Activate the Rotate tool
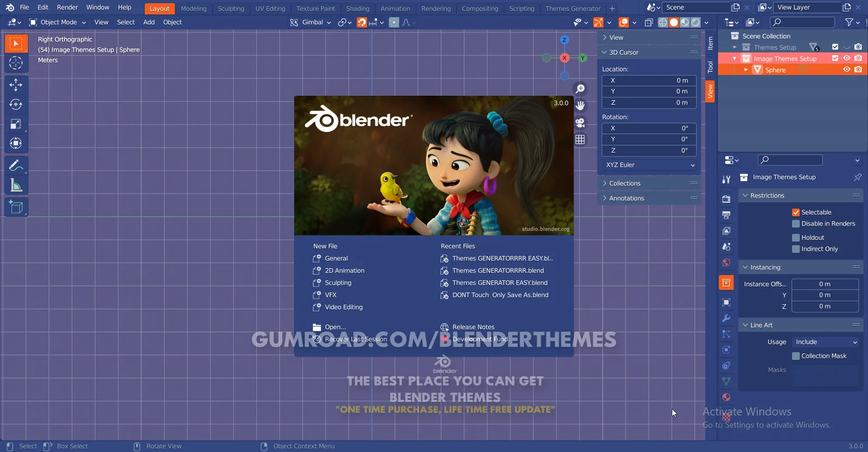This screenshot has width=868, height=452. [x=16, y=104]
